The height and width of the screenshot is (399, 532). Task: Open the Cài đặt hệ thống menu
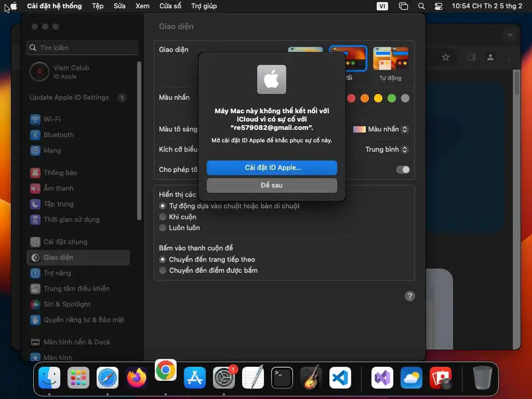pos(54,6)
